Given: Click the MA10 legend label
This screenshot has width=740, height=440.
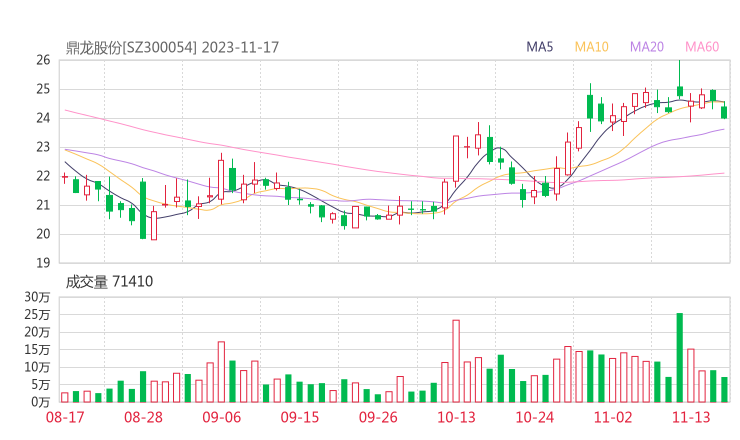Looking at the screenshot, I should (591, 47).
